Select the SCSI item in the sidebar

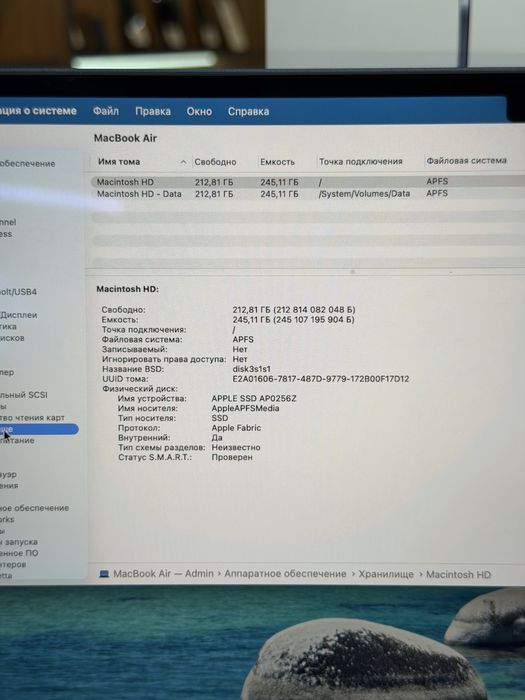(24, 395)
